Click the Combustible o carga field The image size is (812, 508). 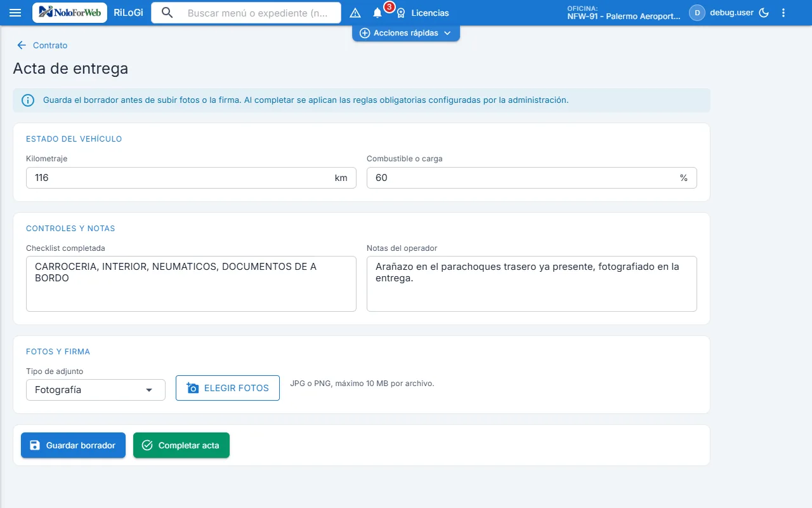click(x=532, y=178)
